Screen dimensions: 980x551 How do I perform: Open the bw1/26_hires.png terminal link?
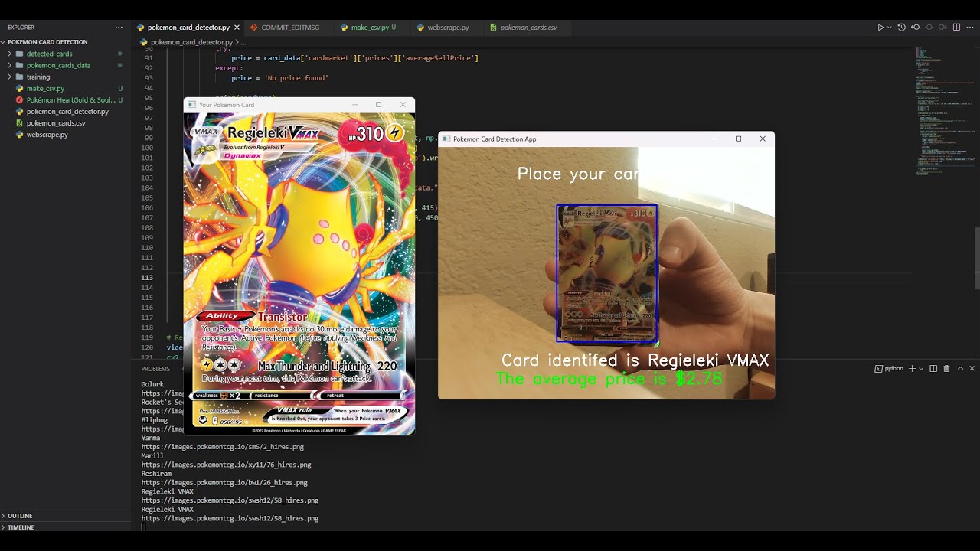tap(224, 483)
